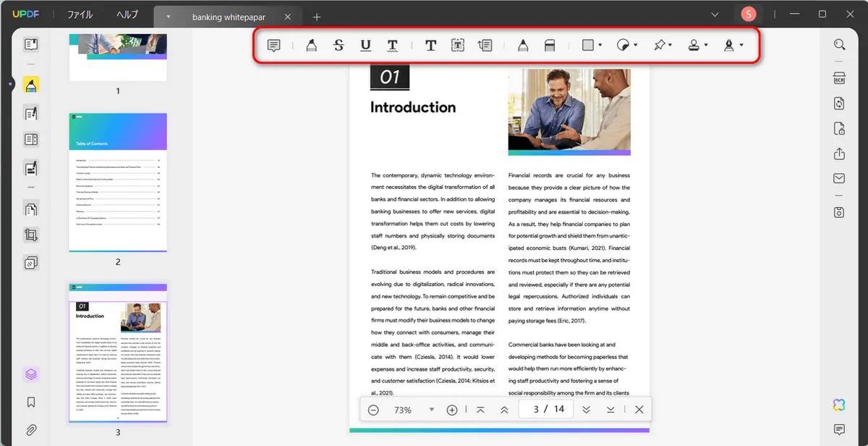Screen dimensions: 868x446
Task: Open the convert PDF tool
Action: tap(839, 104)
